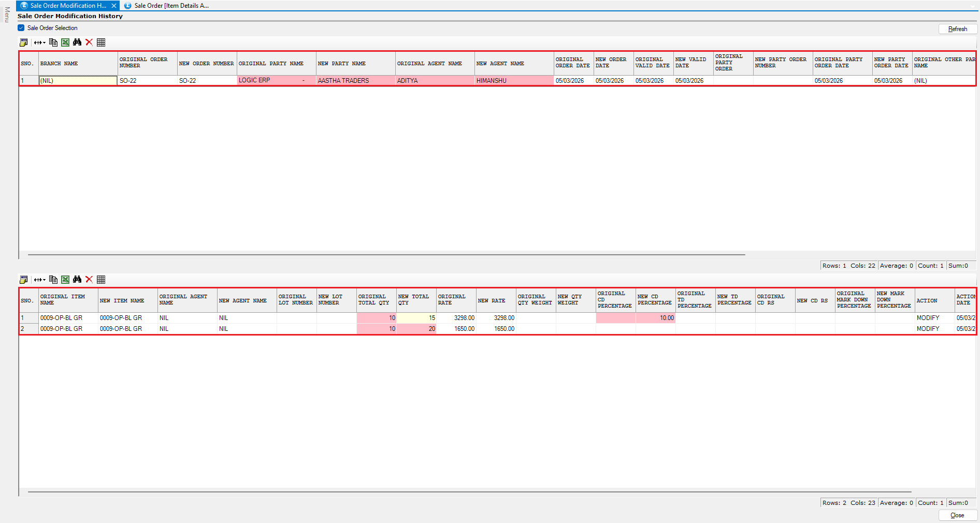This screenshot has width=980, height=523.
Task: Click grid layout icon in lower toolbar
Action: click(x=101, y=280)
